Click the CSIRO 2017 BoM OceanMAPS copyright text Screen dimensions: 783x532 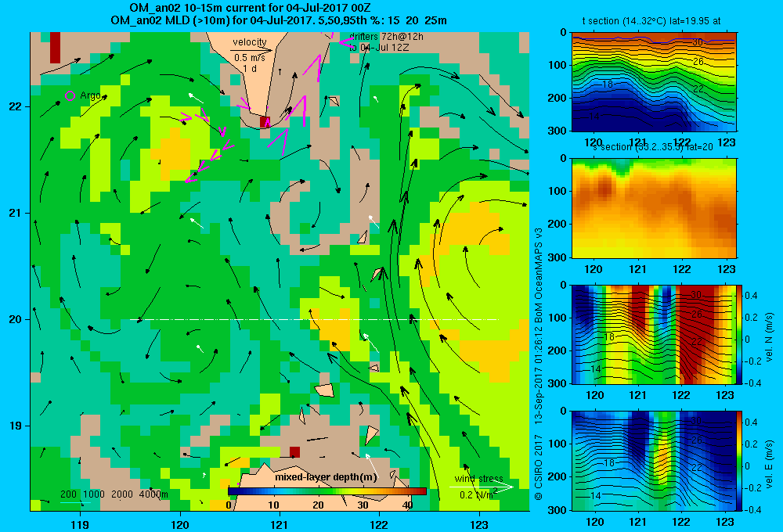point(539,363)
